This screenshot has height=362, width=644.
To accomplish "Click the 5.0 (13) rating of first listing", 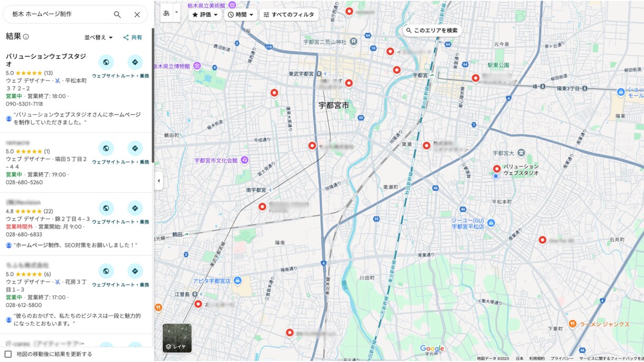I will point(29,73).
